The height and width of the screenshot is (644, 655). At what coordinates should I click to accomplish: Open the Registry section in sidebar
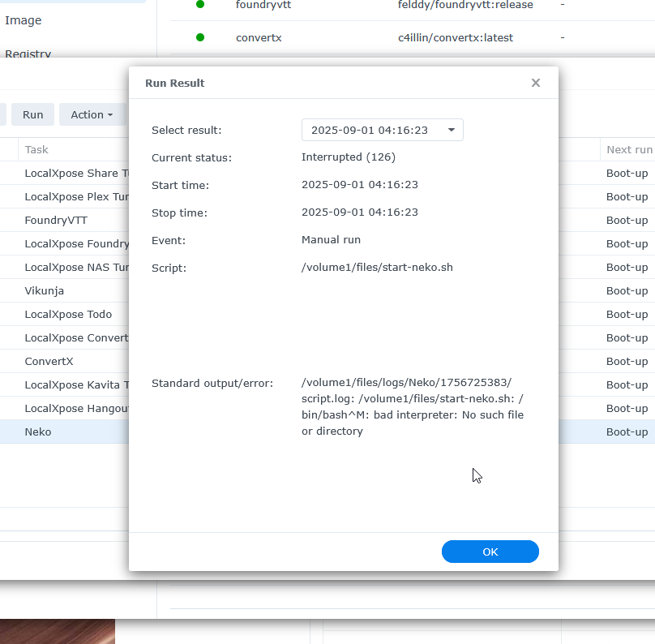(x=28, y=54)
